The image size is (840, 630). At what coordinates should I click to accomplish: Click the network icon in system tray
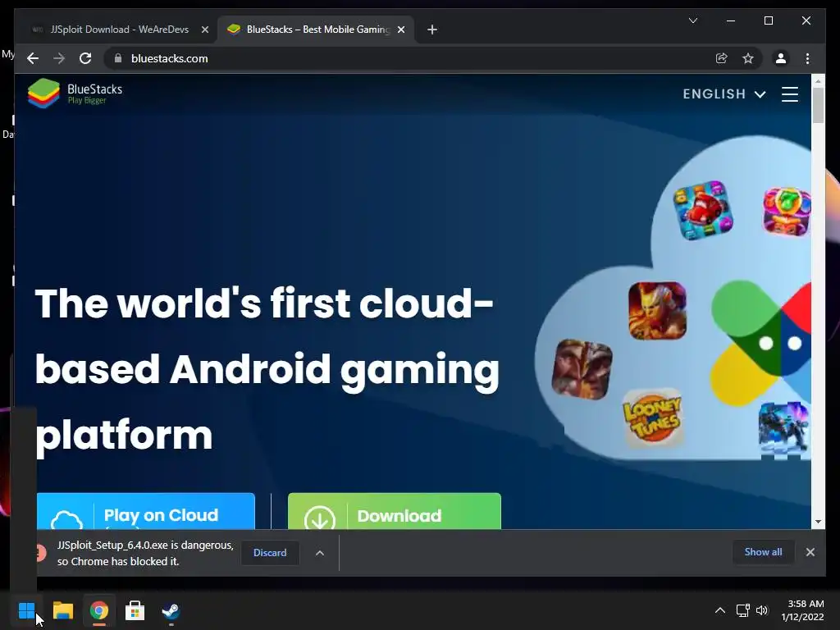point(742,610)
